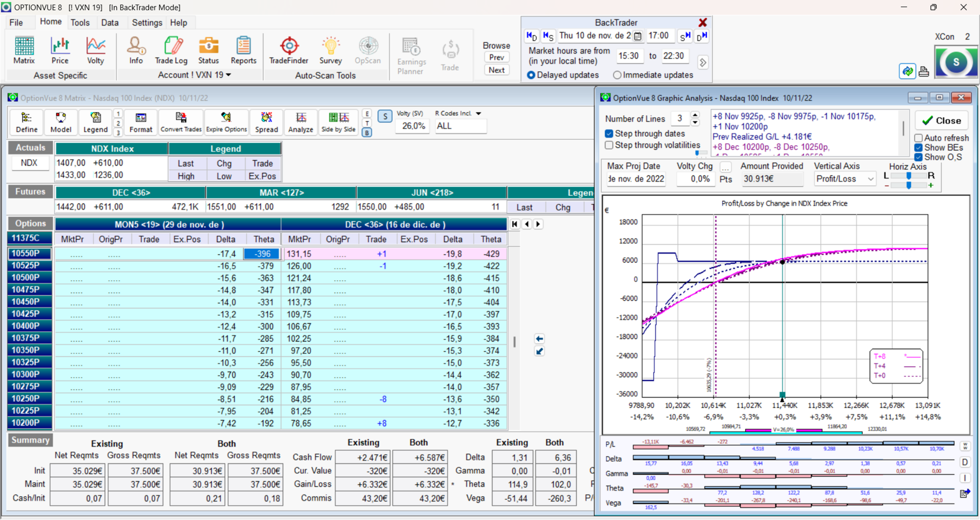Adjust the Horiz Axis L-R slider
Image resolution: width=980 pixels, height=520 pixels.
click(x=908, y=176)
